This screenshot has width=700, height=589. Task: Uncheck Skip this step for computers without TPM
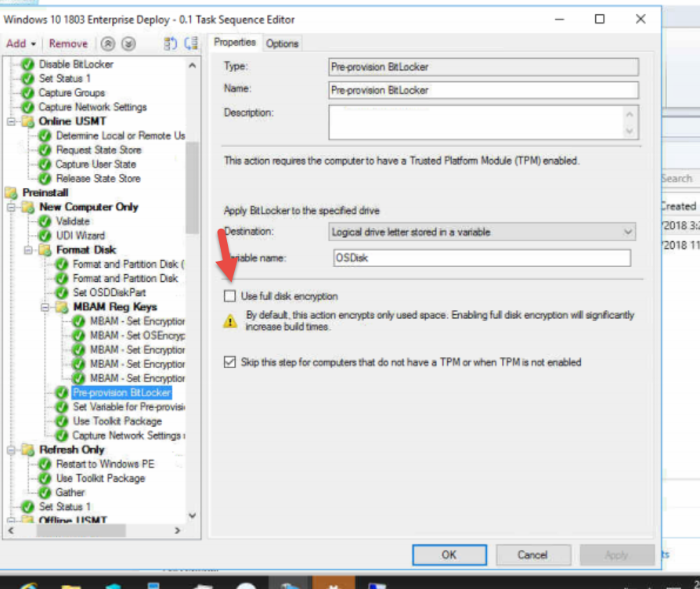[x=229, y=361]
